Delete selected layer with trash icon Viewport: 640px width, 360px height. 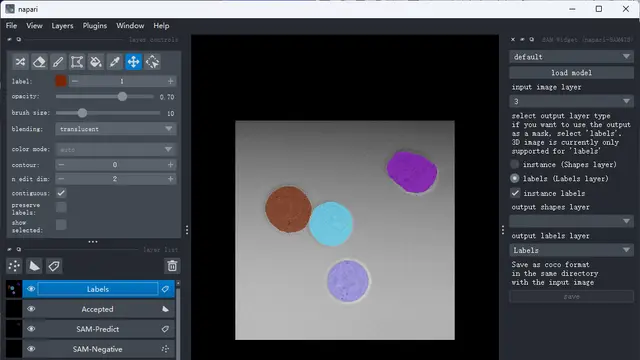pos(172,266)
